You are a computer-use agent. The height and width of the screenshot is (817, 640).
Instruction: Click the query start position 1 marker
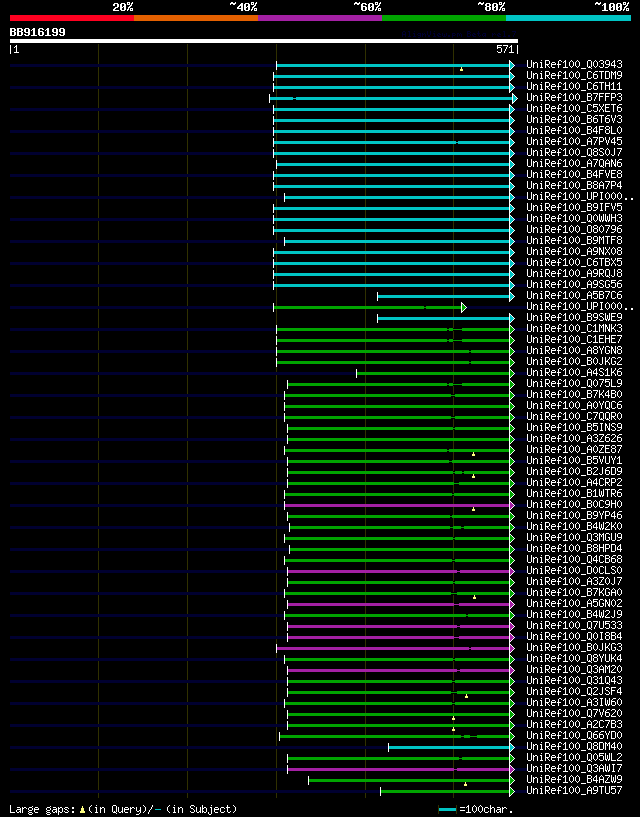pos(15,49)
